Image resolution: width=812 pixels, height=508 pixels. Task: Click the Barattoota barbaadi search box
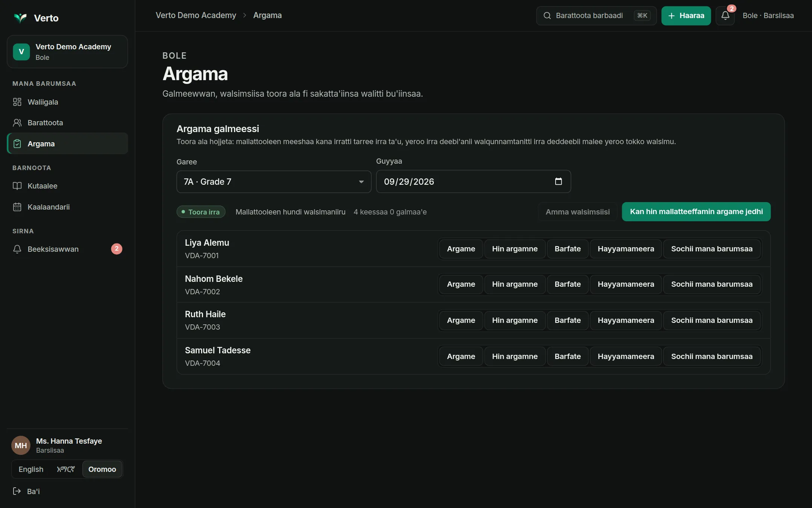point(596,15)
